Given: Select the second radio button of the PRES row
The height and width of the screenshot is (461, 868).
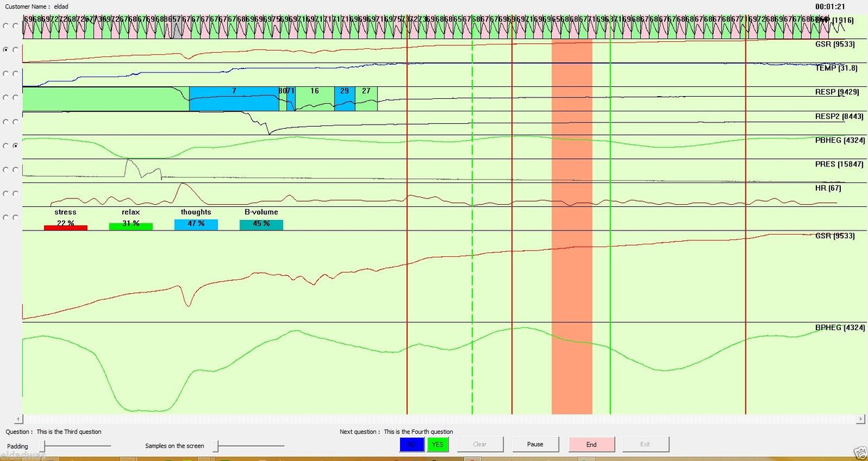Looking at the screenshot, I should (x=15, y=169).
